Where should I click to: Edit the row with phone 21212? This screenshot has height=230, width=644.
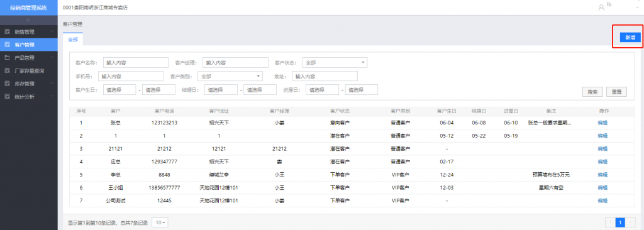(602, 149)
